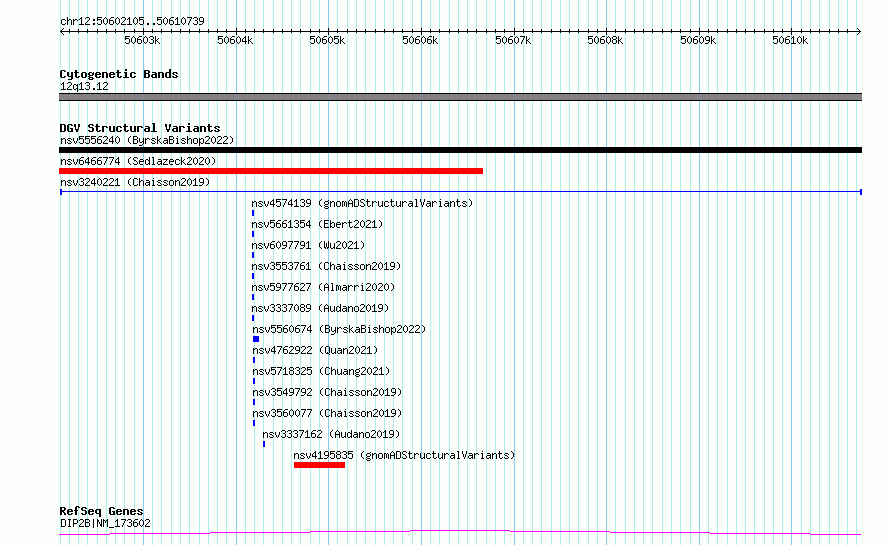Screen dimensions: 890x545
Task: Click the RefSeq Genes track title
Action: (101, 511)
